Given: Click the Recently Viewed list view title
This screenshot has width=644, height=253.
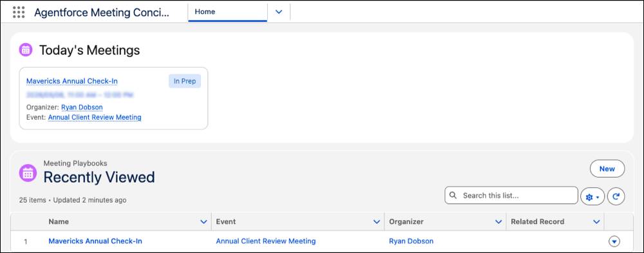Looking at the screenshot, I should point(99,177).
